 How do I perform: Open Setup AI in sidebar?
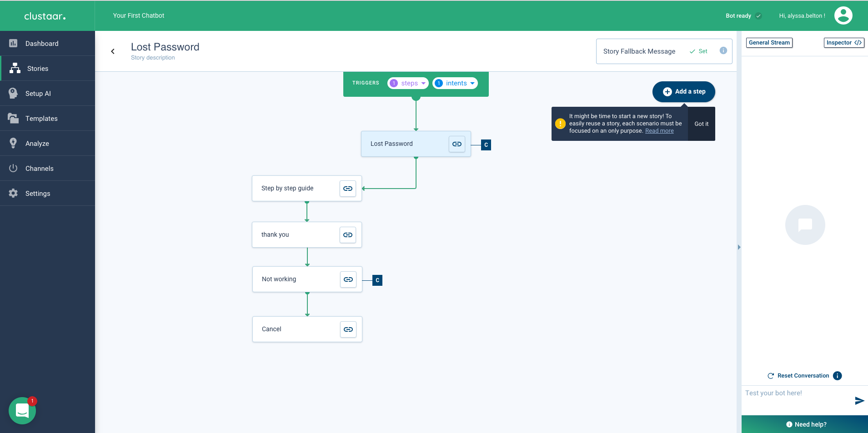tap(47, 94)
